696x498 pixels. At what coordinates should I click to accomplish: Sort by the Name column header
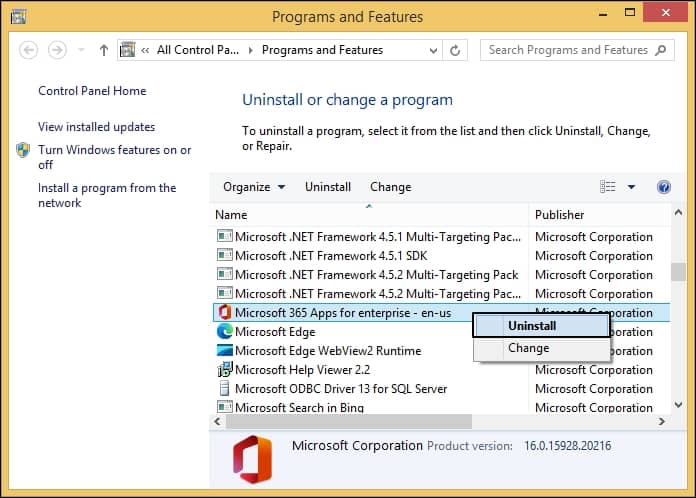point(368,215)
